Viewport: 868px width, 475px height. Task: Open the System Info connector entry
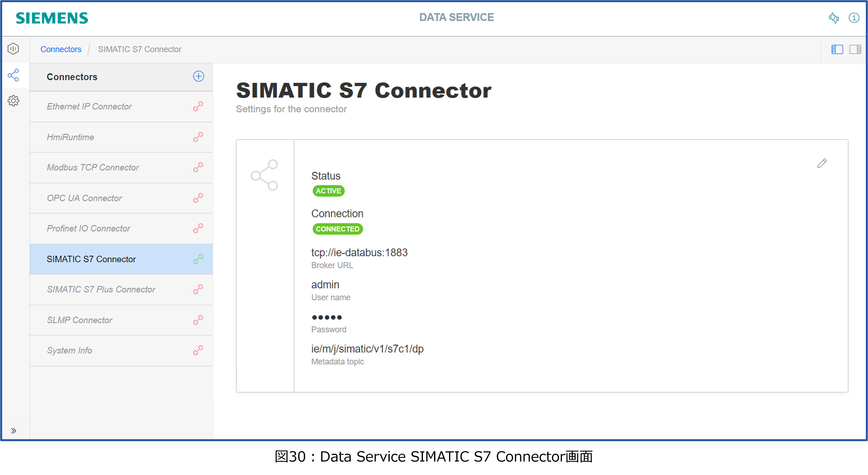(x=70, y=350)
